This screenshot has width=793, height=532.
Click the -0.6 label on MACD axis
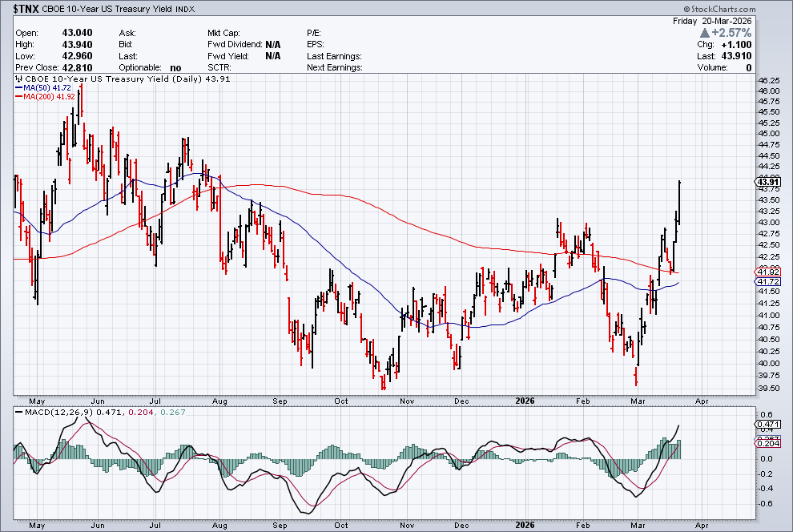(x=766, y=504)
